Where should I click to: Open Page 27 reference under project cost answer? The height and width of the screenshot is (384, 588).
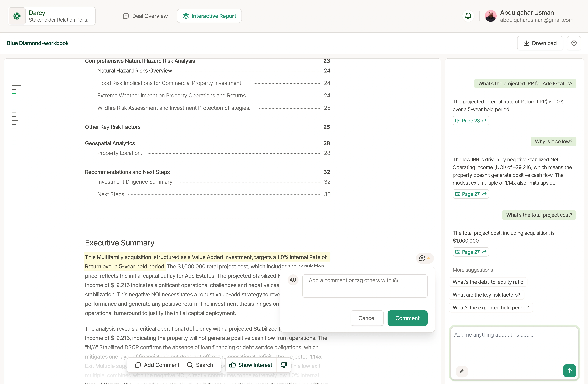pyautogui.click(x=471, y=252)
